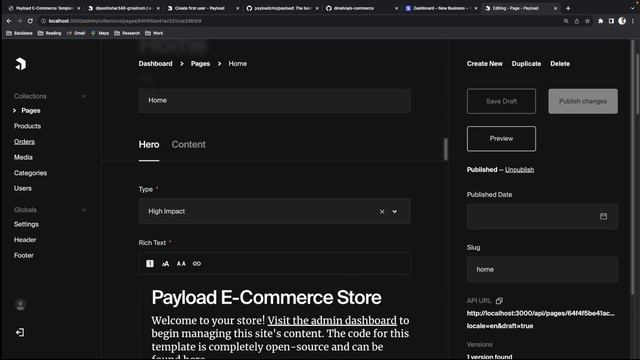
Task: Click the main content vertical scrollbar
Action: click(x=446, y=149)
